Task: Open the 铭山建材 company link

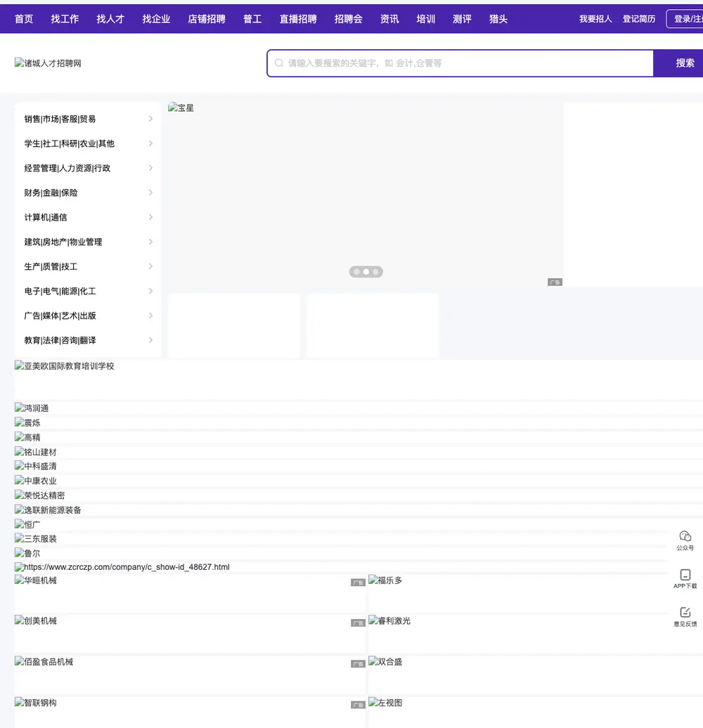Action: pyautogui.click(x=359, y=452)
